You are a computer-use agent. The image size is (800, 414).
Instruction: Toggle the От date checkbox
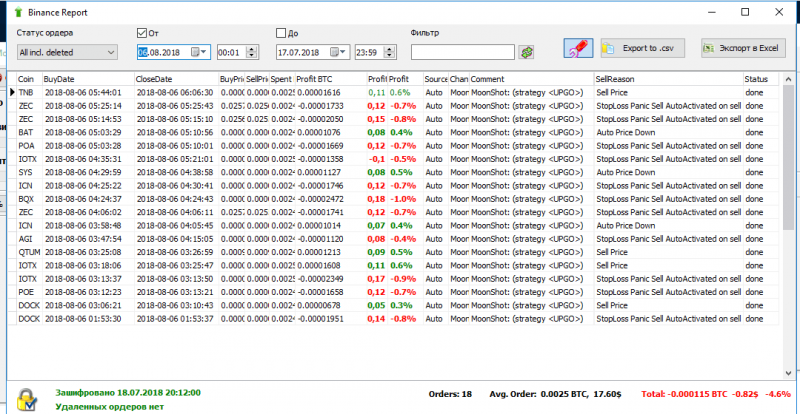(x=142, y=33)
